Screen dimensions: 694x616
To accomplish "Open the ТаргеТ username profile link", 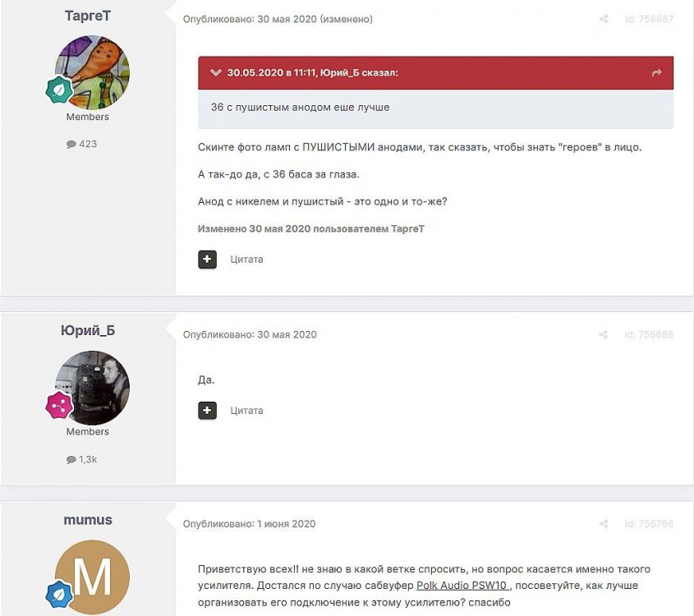I will tap(88, 16).
